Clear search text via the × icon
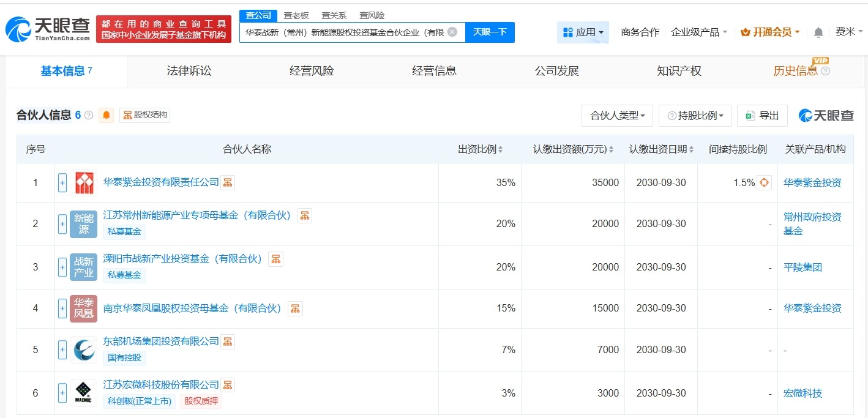The height and width of the screenshot is (418, 868). click(452, 32)
